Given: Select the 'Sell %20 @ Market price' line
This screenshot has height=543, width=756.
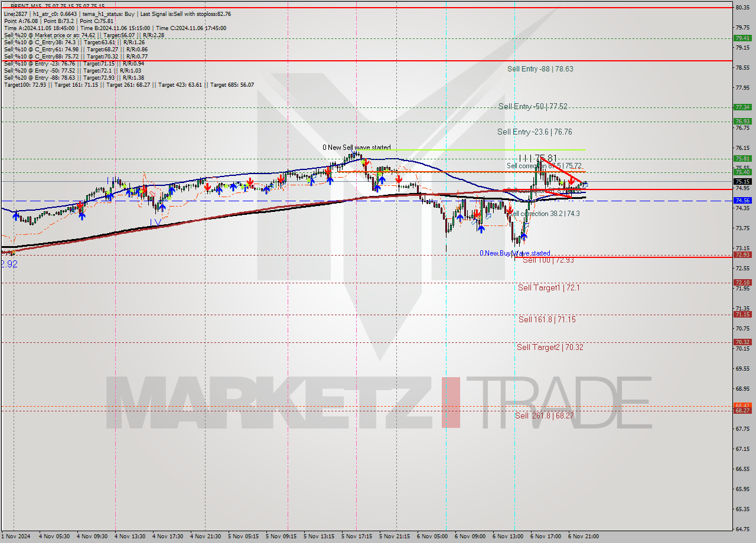Looking at the screenshot, I should (x=84, y=35).
